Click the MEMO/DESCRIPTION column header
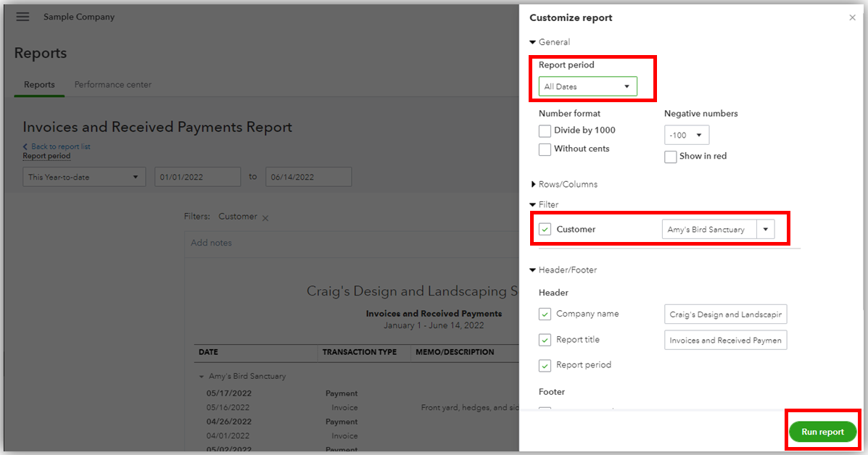 (x=455, y=352)
